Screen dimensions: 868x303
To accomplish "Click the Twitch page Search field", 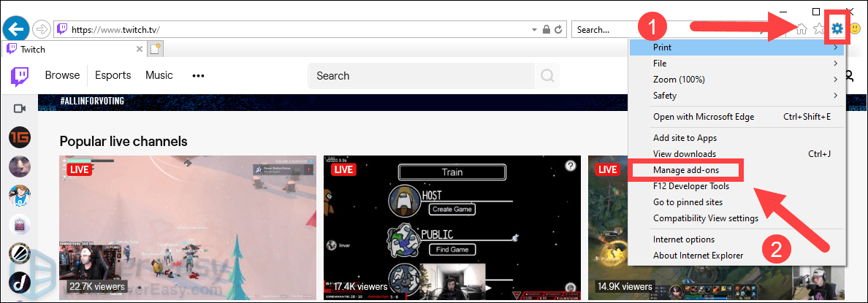I will pos(422,75).
